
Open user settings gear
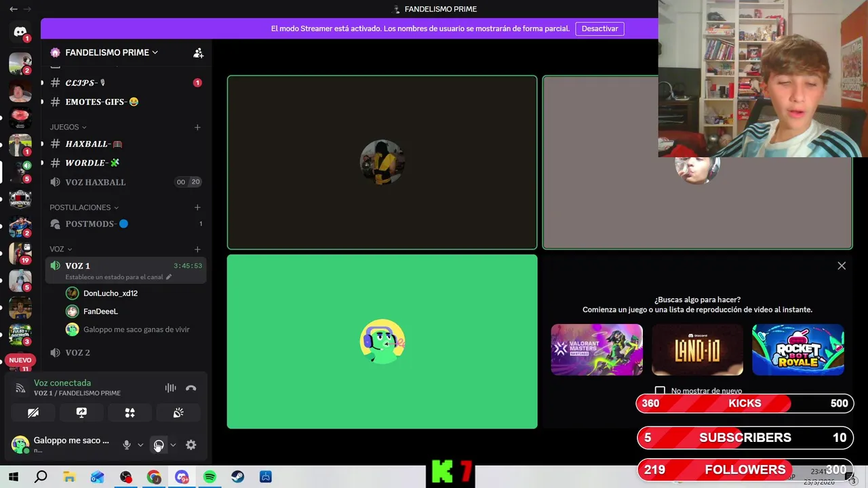point(191,445)
